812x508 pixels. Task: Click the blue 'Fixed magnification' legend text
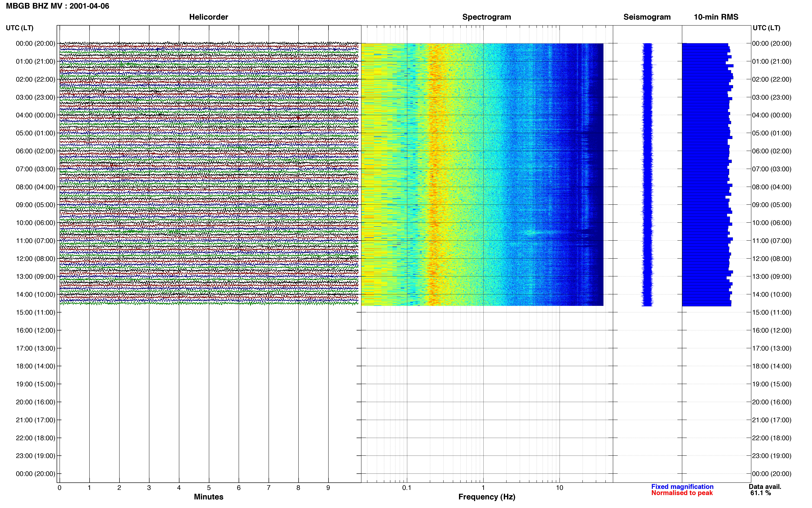pos(682,486)
